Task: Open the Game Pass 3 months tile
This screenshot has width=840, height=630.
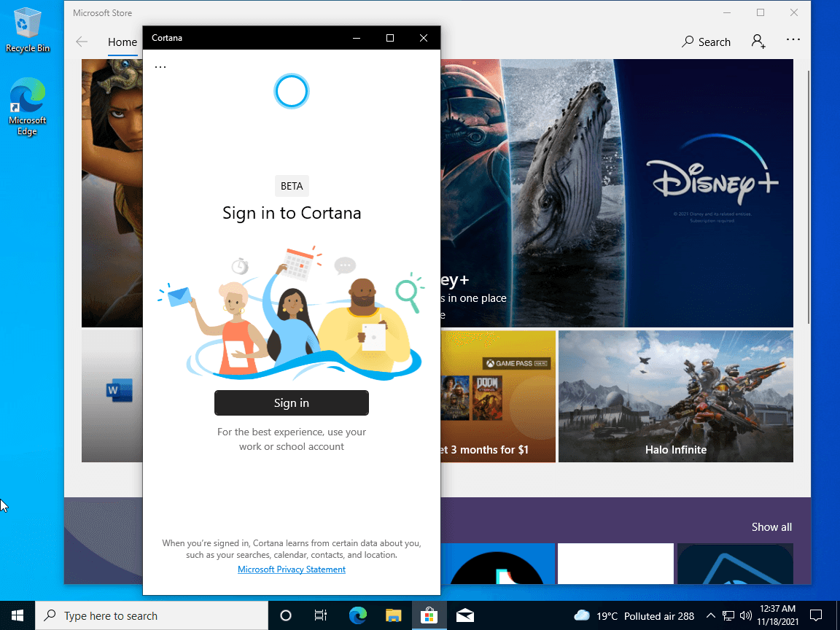Action: click(x=498, y=396)
